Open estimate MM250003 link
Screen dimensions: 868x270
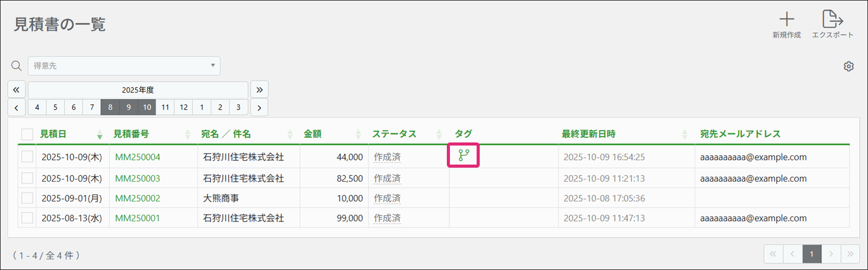[138, 178]
